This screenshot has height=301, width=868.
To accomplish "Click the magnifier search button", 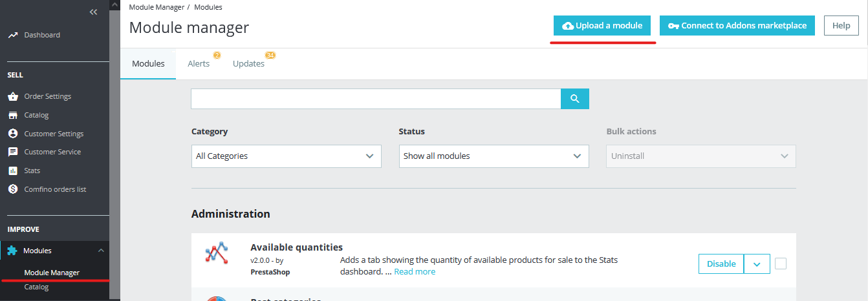I will [575, 99].
